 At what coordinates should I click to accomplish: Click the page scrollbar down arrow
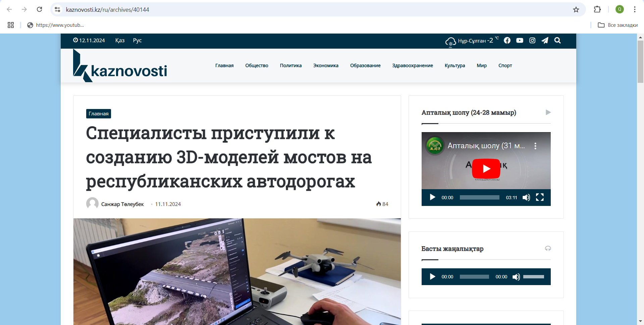tap(640, 321)
